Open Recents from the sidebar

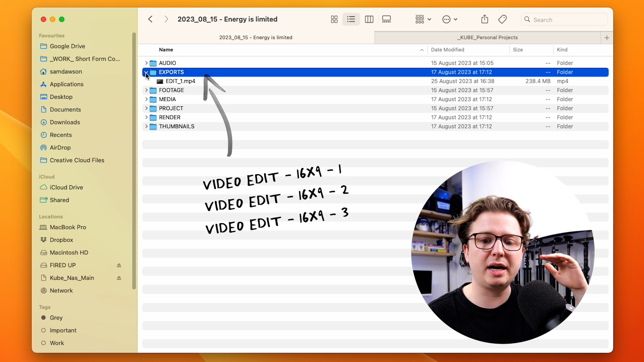(x=61, y=135)
